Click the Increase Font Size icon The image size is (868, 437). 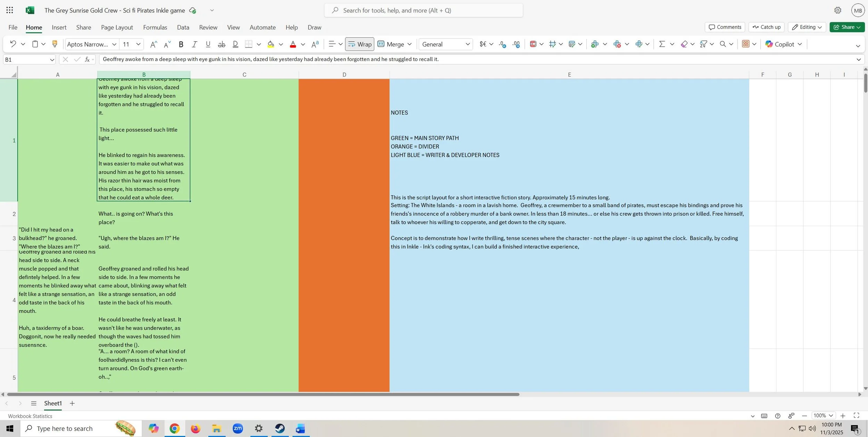pos(153,44)
